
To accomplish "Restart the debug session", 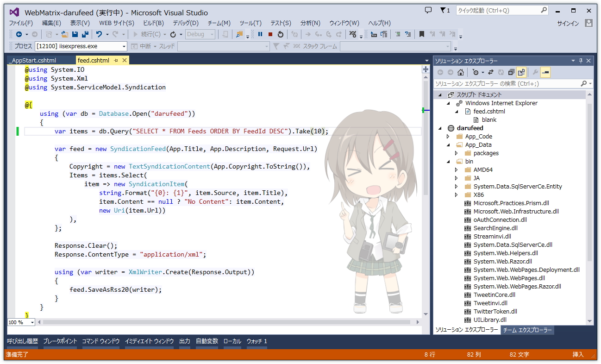I will pyautogui.click(x=281, y=34).
